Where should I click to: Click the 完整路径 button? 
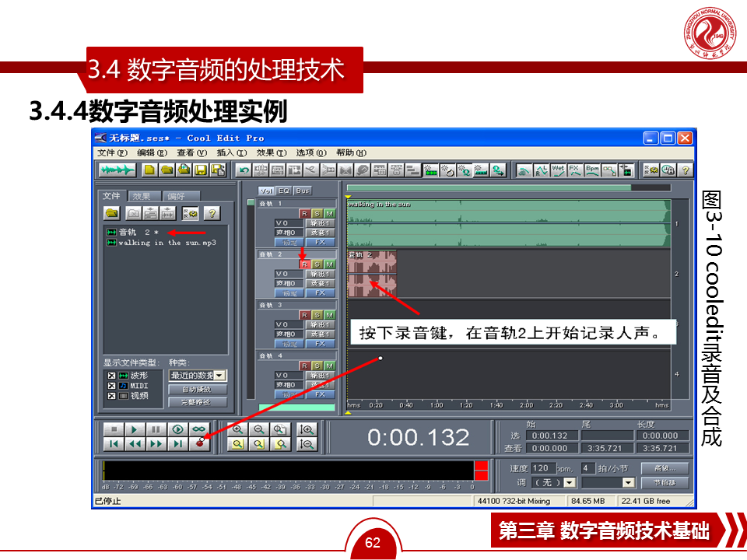(197, 402)
